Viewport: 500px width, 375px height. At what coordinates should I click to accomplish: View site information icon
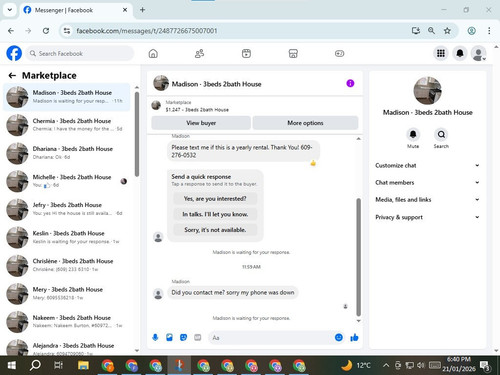67,31
